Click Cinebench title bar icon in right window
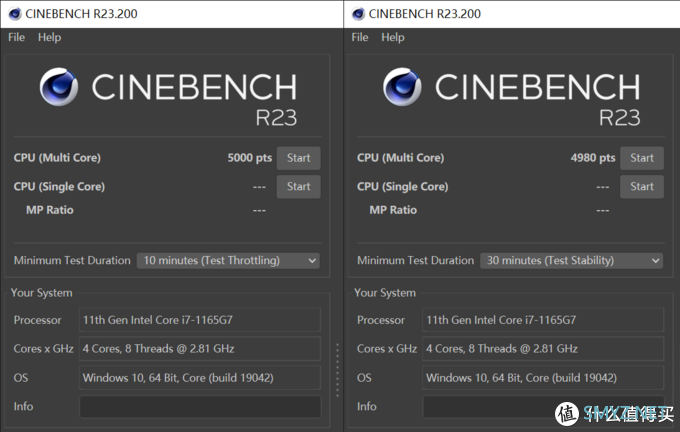Viewport: 680px width, 432px height. [358, 14]
